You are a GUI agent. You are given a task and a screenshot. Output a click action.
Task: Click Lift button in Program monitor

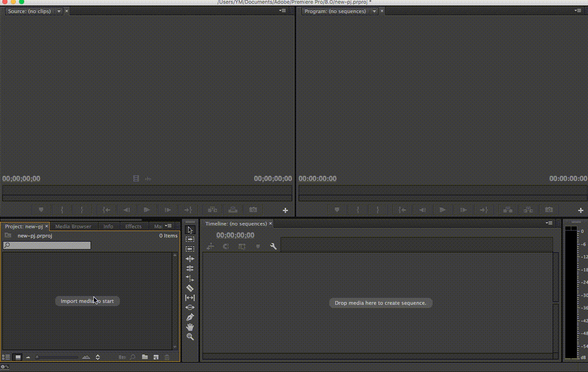508,210
